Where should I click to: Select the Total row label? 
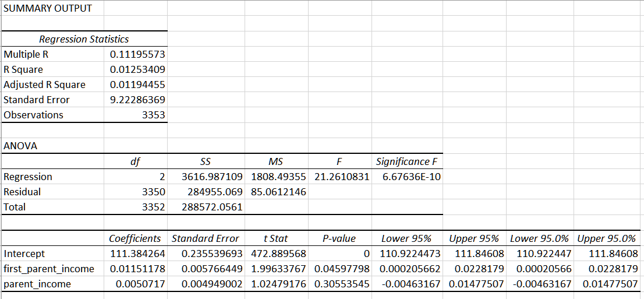click(x=52, y=207)
